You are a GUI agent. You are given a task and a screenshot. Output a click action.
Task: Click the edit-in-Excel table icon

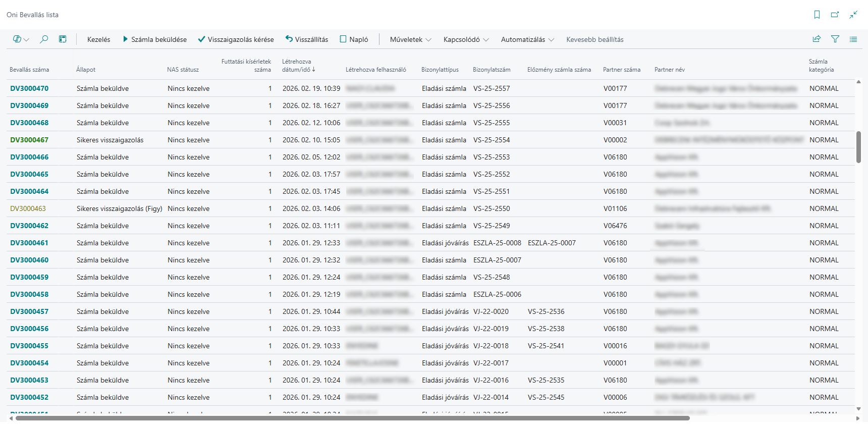point(63,39)
